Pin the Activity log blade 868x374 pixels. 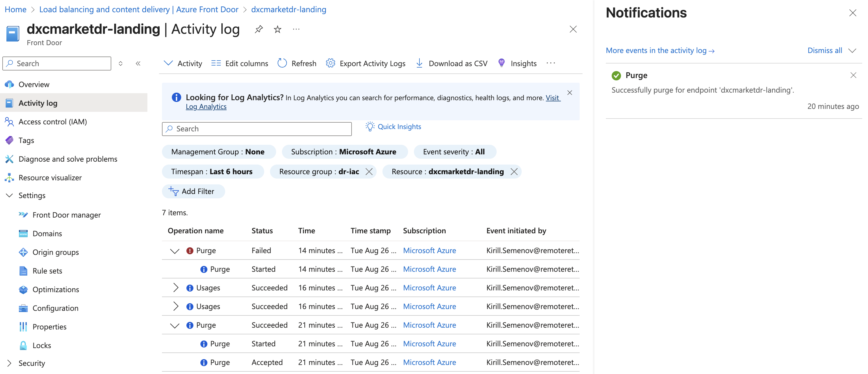click(x=258, y=29)
